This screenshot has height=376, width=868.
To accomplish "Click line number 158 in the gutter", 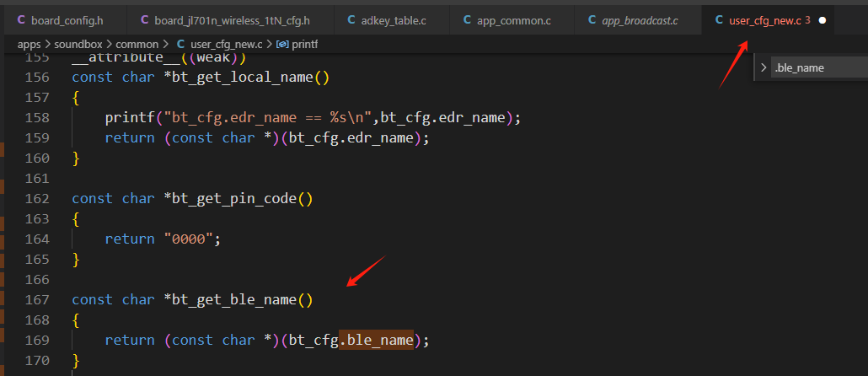I will (x=38, y=117).
